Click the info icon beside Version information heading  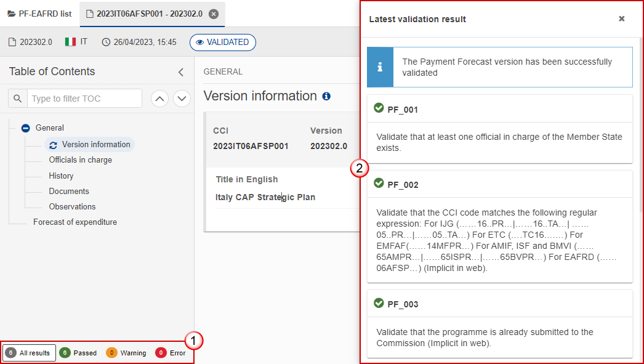click(x=326, y=96)
